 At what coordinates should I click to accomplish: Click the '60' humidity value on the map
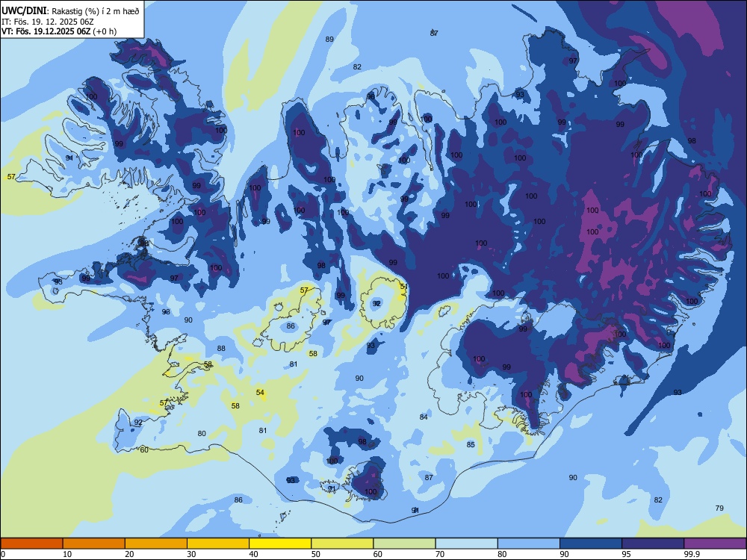[144, 449]
